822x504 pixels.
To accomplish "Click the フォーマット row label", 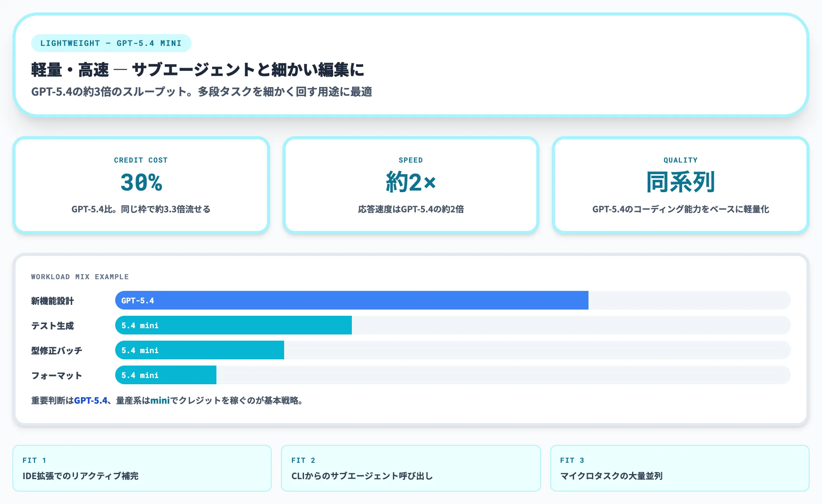I will click(56, 375).
